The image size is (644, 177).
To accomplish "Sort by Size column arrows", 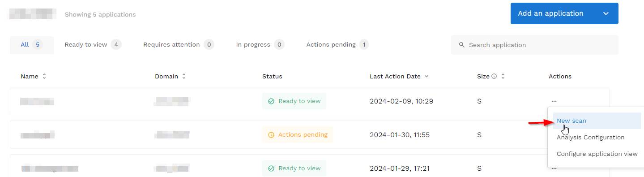I will [503, 77].
